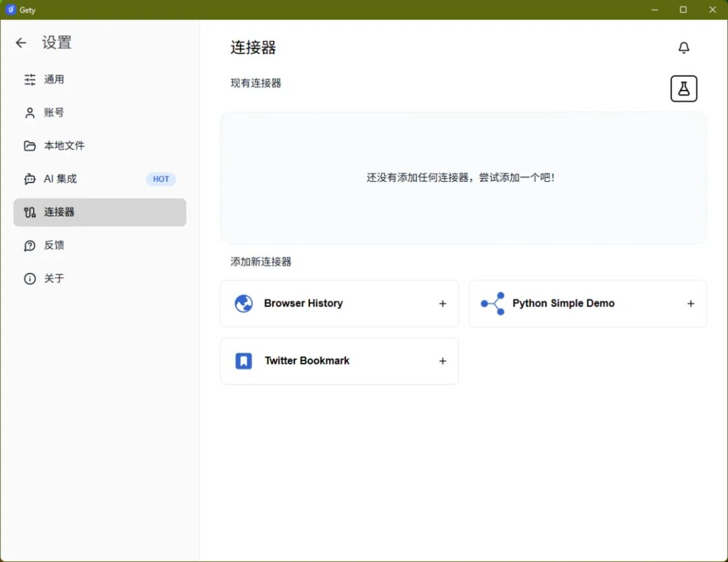The height and width of the screenshot is (562, 728).
Task: Go to the 账号 account settings
Action: (x=100, y=113)
